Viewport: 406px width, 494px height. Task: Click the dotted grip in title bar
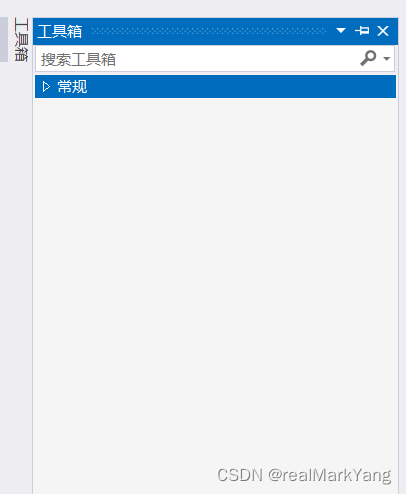tap(208, 31)
